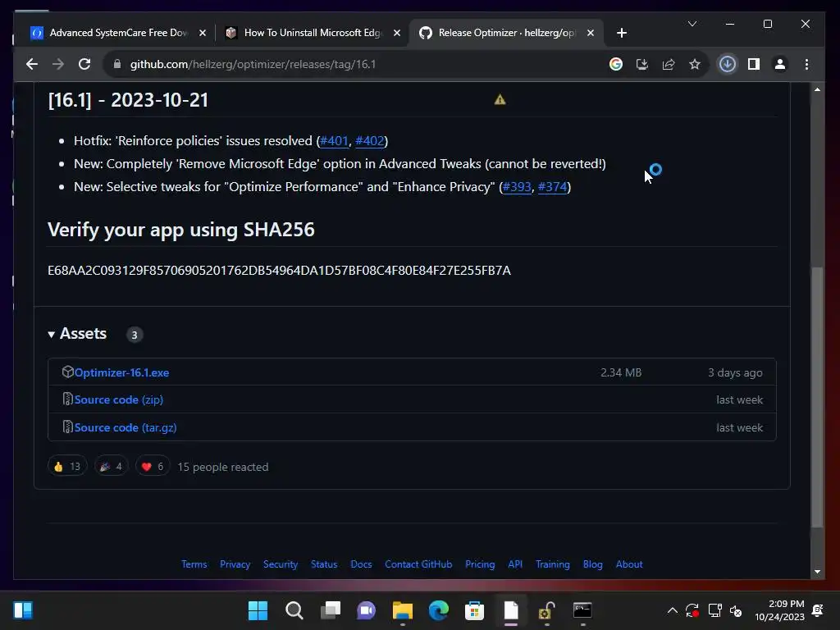Viewport: 840px width, 630px height.
Task: Close the Release Optimizer tab
Action: tap(591, 33)
